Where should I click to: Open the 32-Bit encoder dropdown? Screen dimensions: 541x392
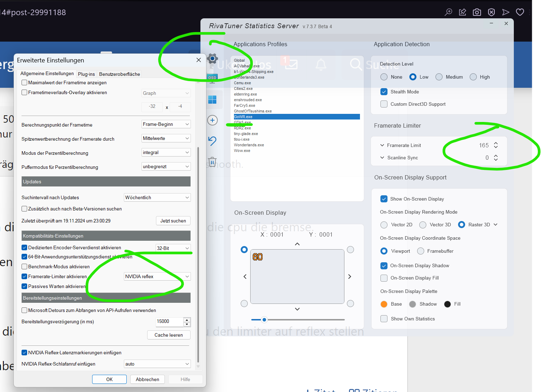click(173, 248)
